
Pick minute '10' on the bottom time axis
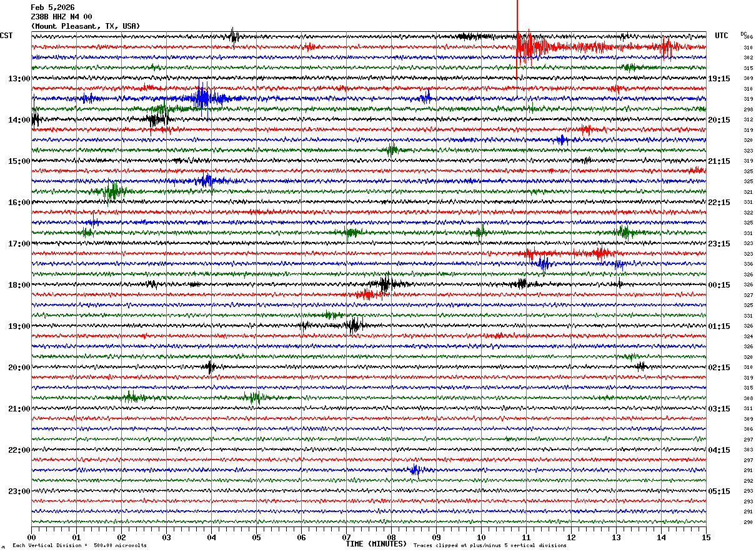(481, 537)
